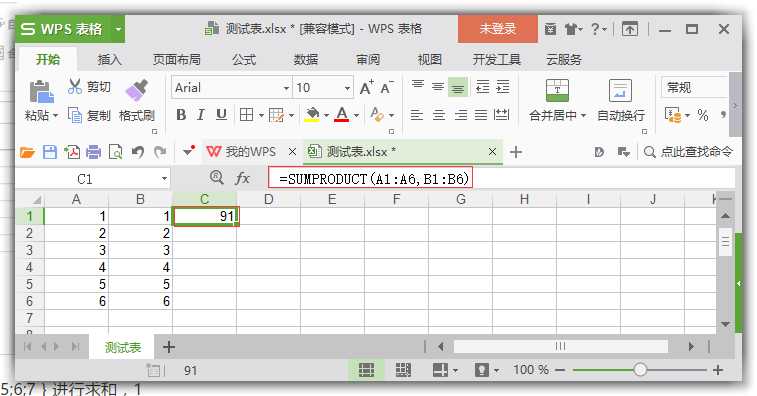Click distributed alignment icon

click(x=502, y=115)
